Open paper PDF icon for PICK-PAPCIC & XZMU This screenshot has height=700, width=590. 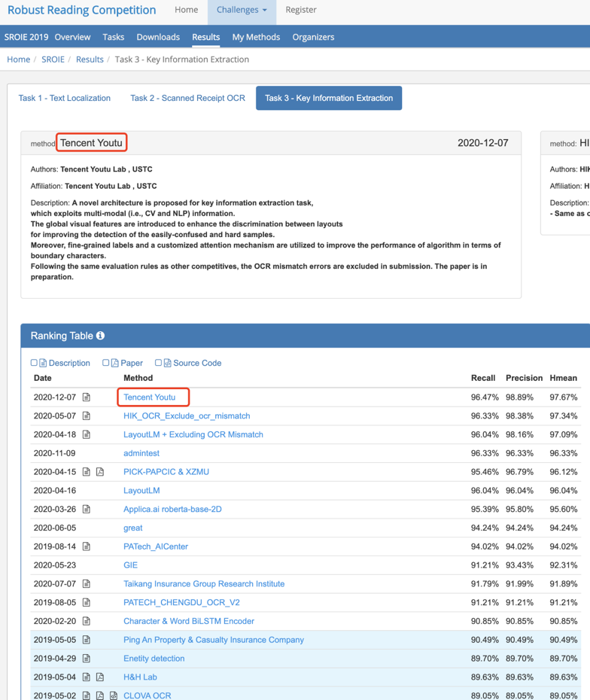pos(100,472)
